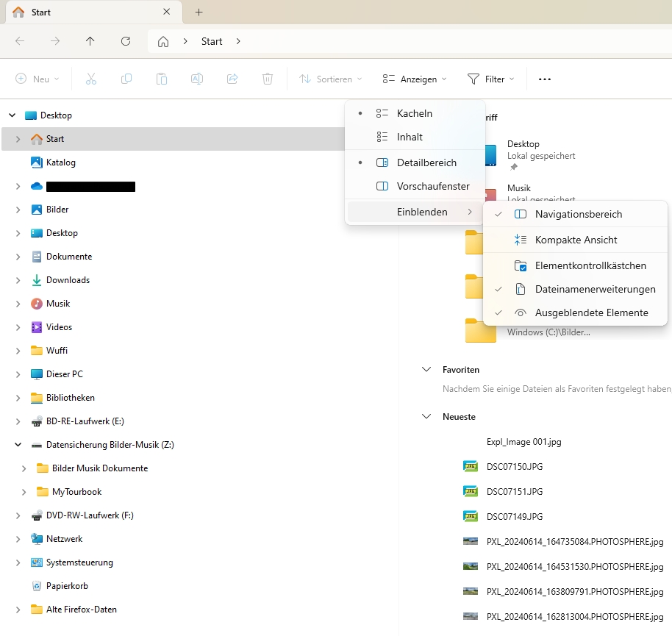Click the OneDrive cloud icon in the tree

click(x=37, y=186)
